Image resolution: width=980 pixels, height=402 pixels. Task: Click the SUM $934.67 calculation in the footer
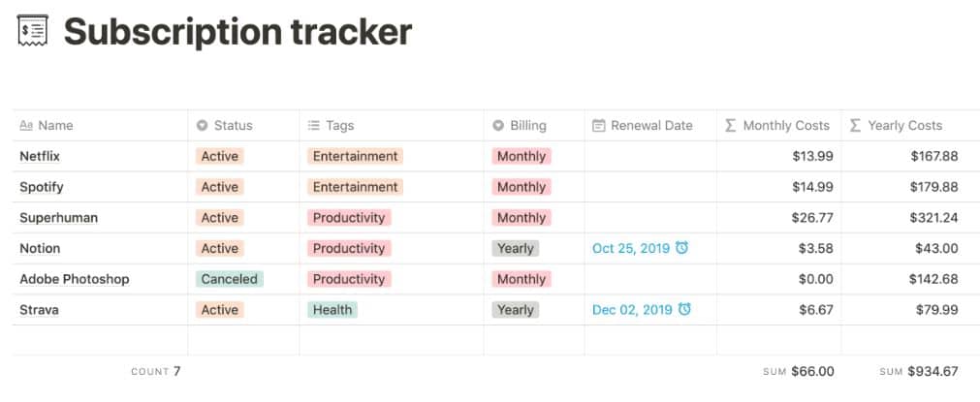pos(919,371)
